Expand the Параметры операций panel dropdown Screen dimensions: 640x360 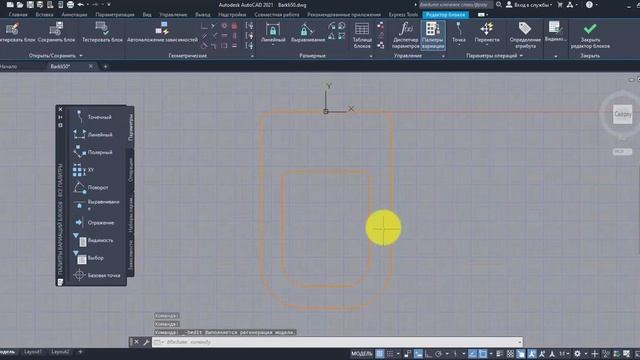[521, 56]
